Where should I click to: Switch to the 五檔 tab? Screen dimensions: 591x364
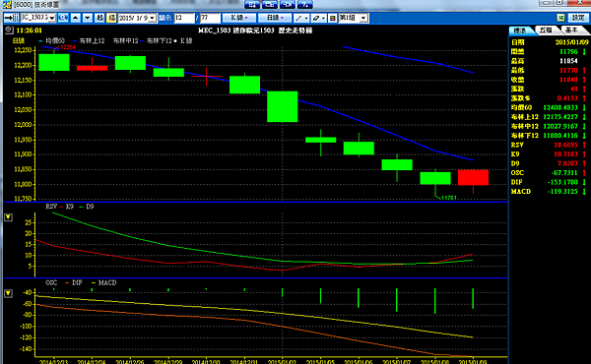click(x=546, y=30)
